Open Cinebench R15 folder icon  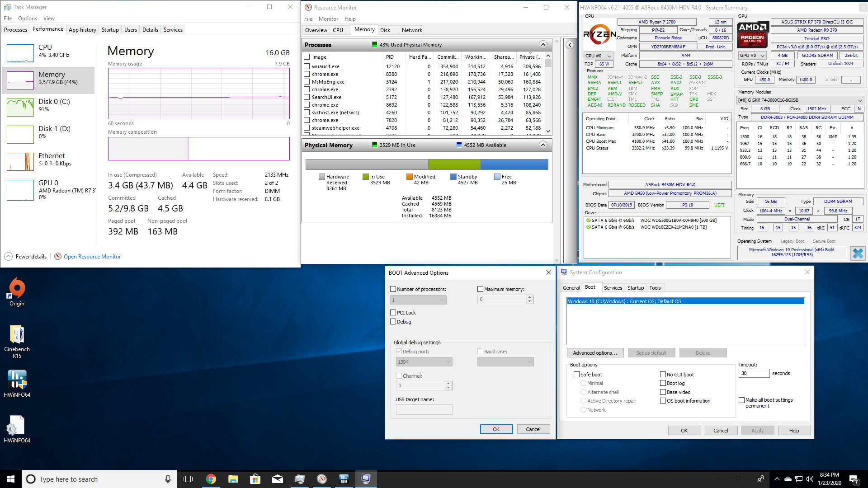pos(17,341)
